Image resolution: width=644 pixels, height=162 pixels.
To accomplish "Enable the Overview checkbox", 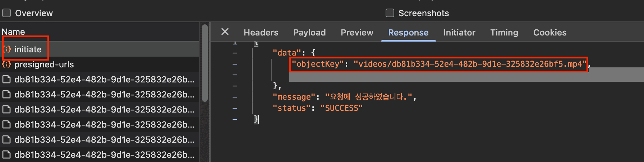I will [6, 13].
